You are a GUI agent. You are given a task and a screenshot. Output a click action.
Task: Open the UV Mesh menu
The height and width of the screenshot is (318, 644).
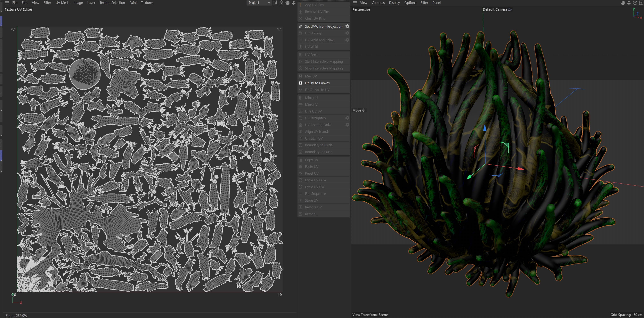pyautogui.click(x=62, y=3)
